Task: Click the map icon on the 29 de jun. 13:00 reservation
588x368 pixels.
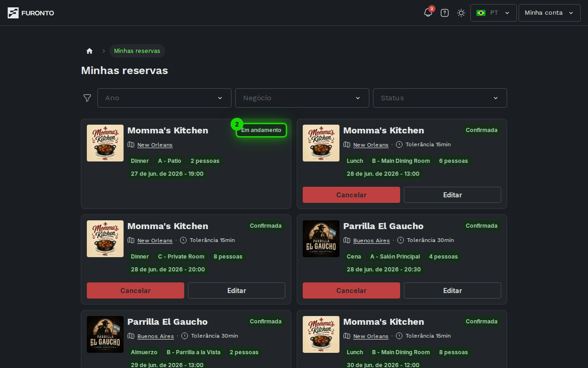Action: 131,336
